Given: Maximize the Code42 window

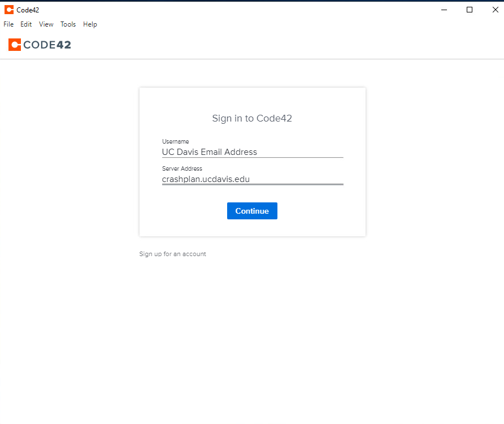Looking at the screenshot, I should click(x=469, y=10).
